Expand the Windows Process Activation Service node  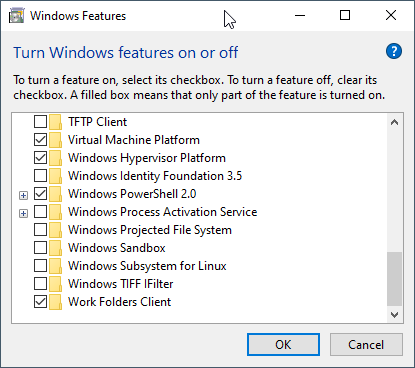coord(23,213)
